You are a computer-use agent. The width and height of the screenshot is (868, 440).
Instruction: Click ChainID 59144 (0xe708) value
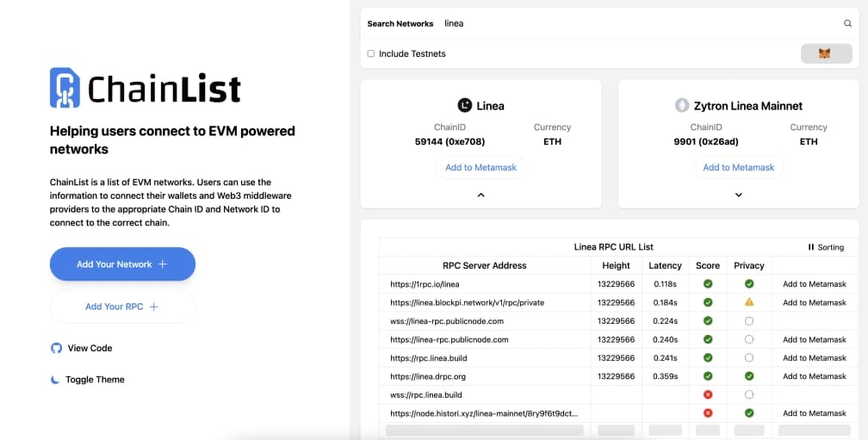(x=449, y=142)
